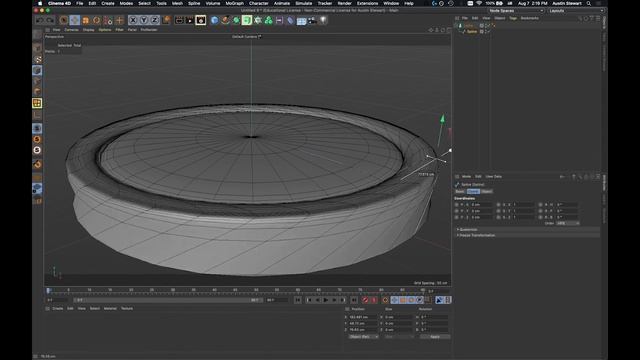Viewport: 640px width, 360px height.
Task: Open the Spline menu
Action: [x=194, y=3]
